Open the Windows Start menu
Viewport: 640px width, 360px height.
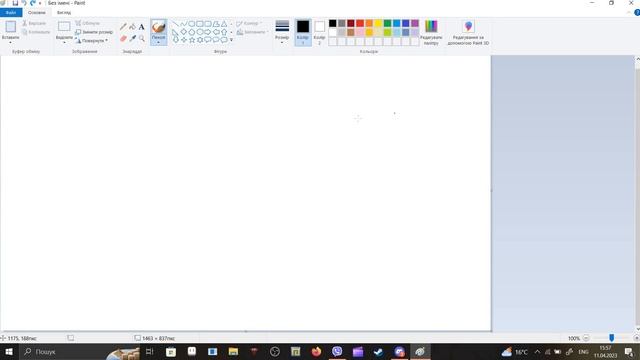(9, 351)
